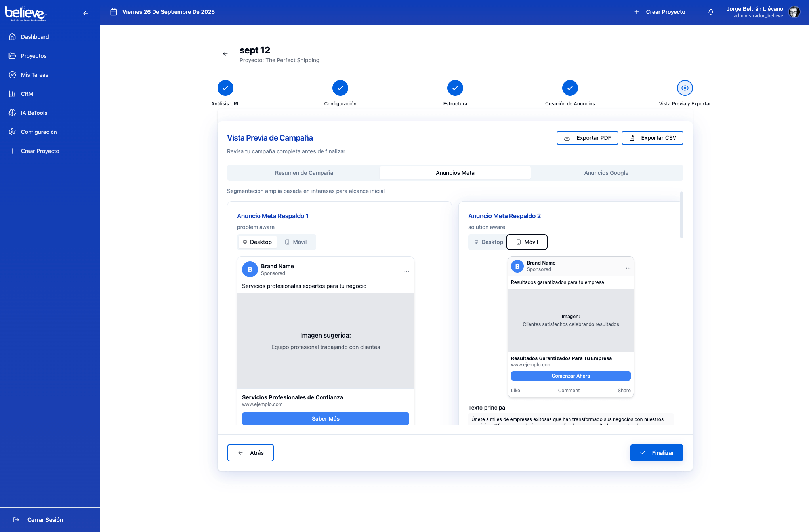Select Desktop view for Respaldo 1 ad

[x=257, y=242]
